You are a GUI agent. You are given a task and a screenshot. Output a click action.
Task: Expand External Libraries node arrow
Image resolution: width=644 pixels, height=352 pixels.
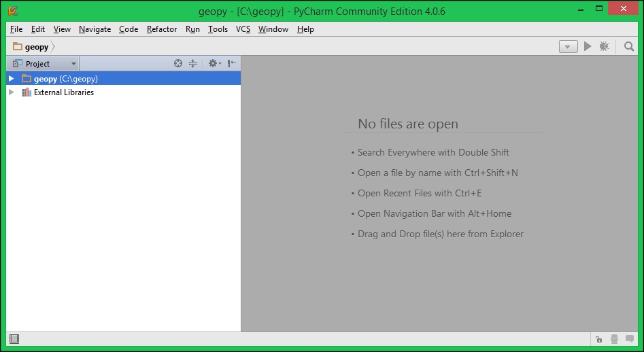12,92
